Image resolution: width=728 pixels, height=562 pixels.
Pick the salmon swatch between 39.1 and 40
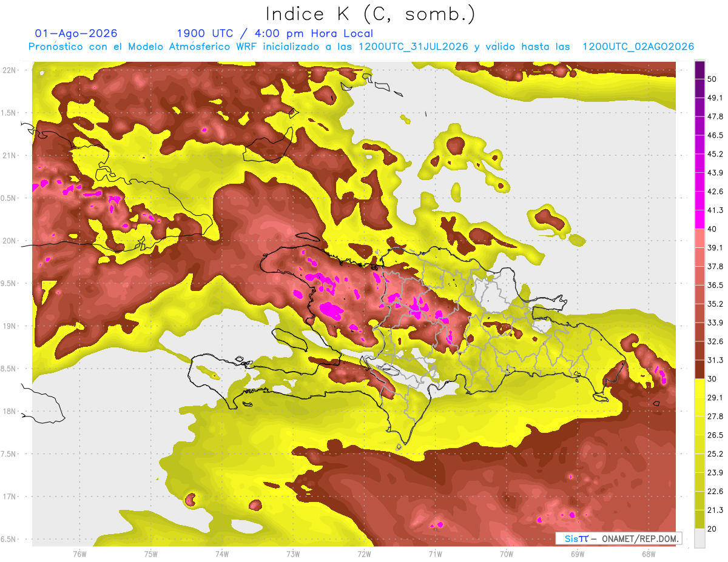click(700, 238)
